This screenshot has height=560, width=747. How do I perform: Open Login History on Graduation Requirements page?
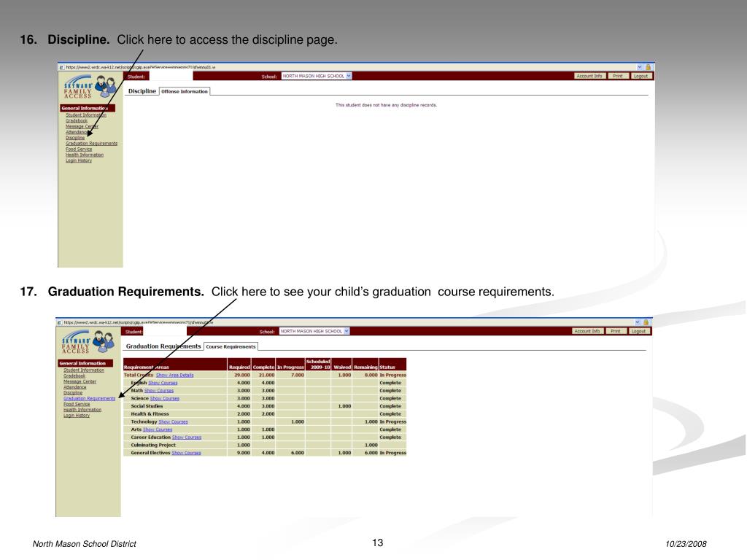77,416
